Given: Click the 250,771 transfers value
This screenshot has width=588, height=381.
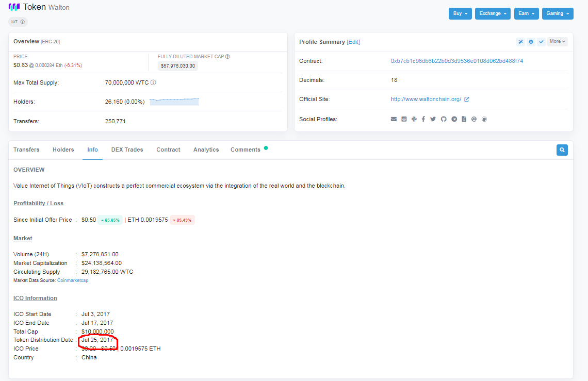Looking at the screenshot, I should click(116, 122).
